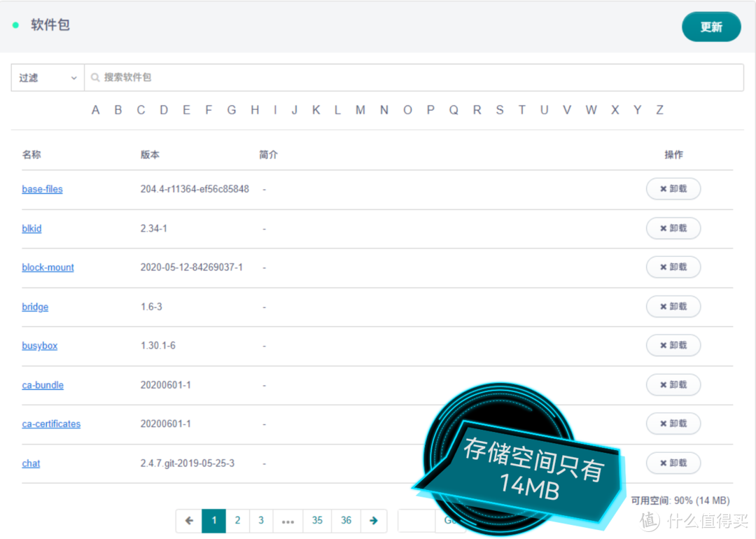The height and width of the screenshot is (539, 756).
Task: Open the ca-certificates package link
Action: (x=51, y=423)
